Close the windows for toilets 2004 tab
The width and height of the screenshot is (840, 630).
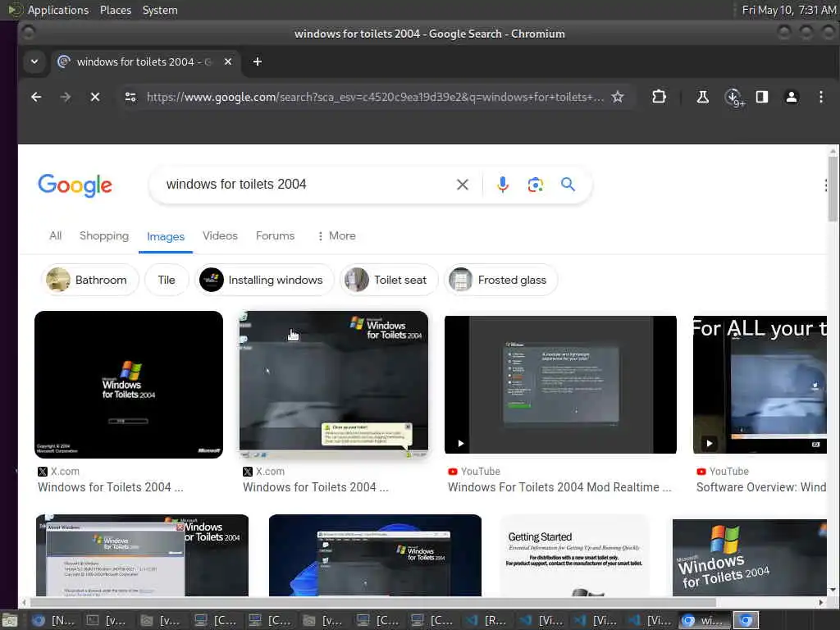click(x=228, y=62)
